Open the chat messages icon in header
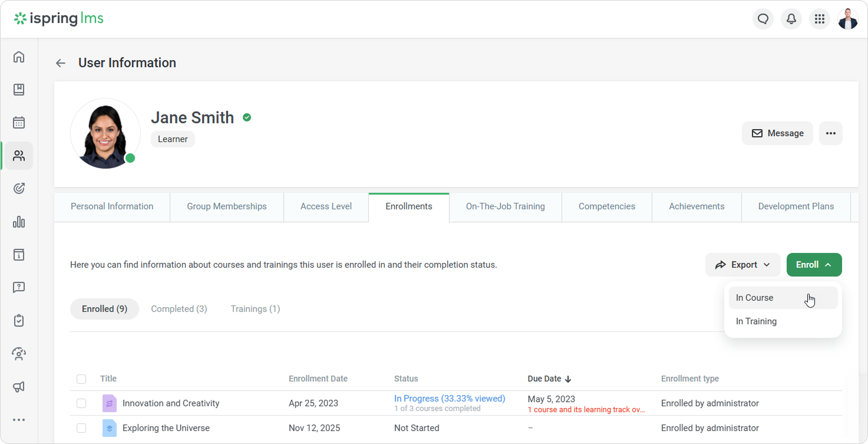Image resolution: width=868 pixels, height=444 pixels. pyautogui.click(x=763, y=19)
